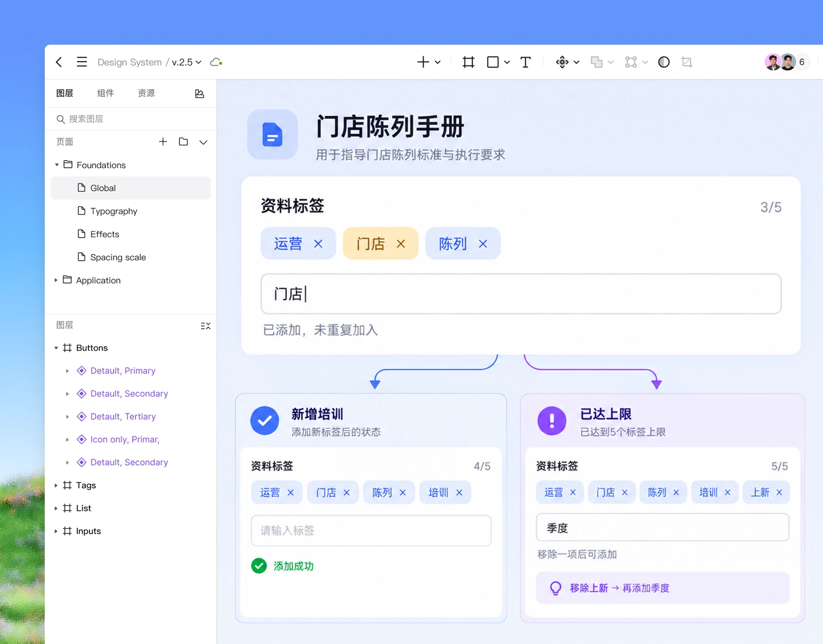This screenshot has height=644, width=823.
Task: Click the blue checkmark 新增培训 icon
Action: 265,421
